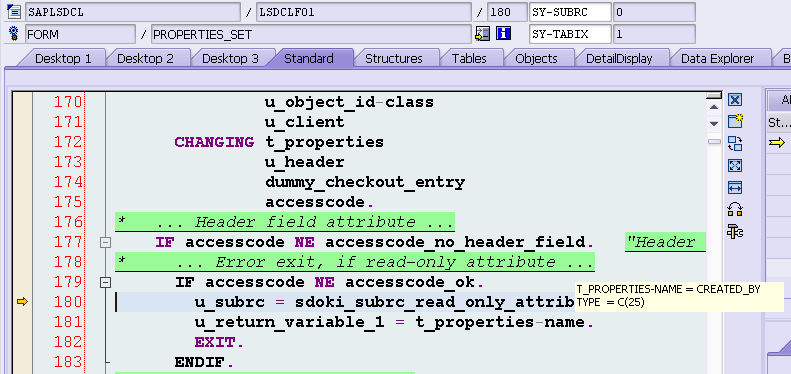
Task: Click the navigate-to-source icon left of info icon
Action: click(x=483, y=34)
